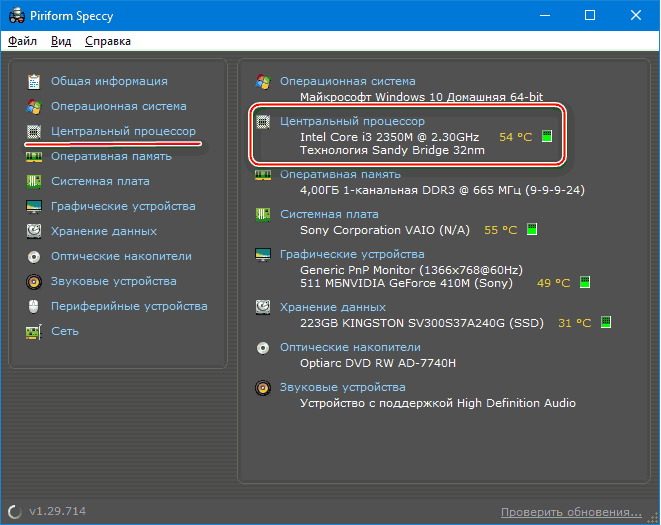The image size is (661, 525).
Task: Maximize the Piriform Speccy window
Action: click(590, 16)
